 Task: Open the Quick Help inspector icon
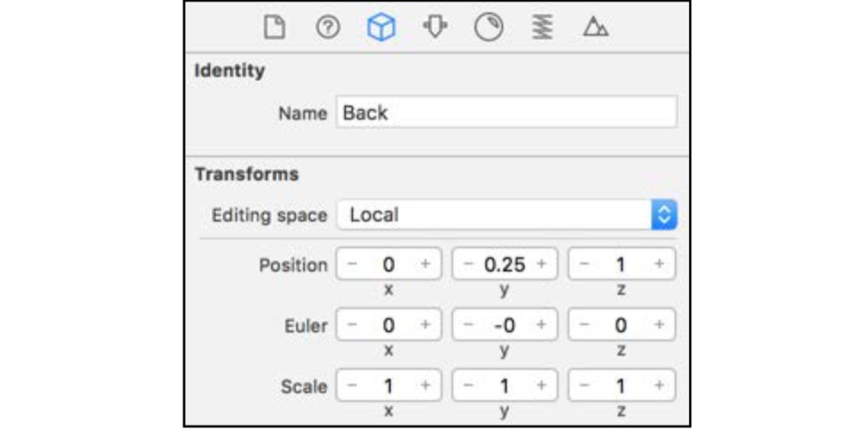coord(328,27)
